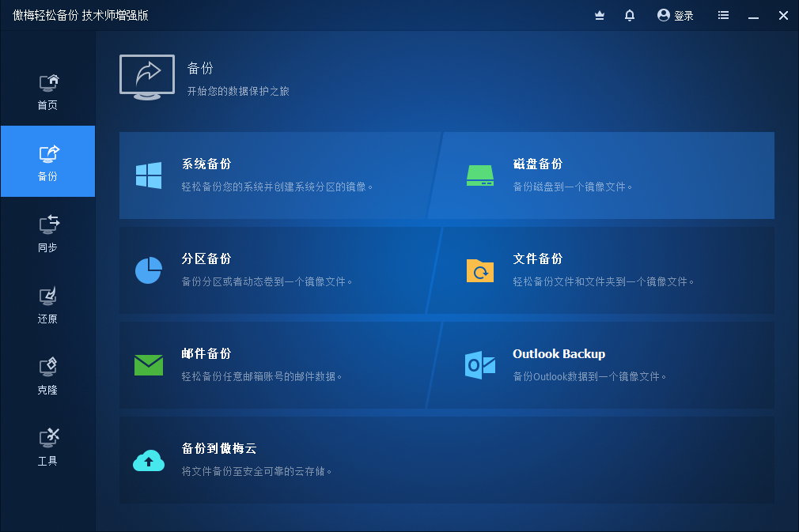The image size is (799, 532).
Task: Click the Outlook icon for Outlook Backup
Action: (480, 365)
